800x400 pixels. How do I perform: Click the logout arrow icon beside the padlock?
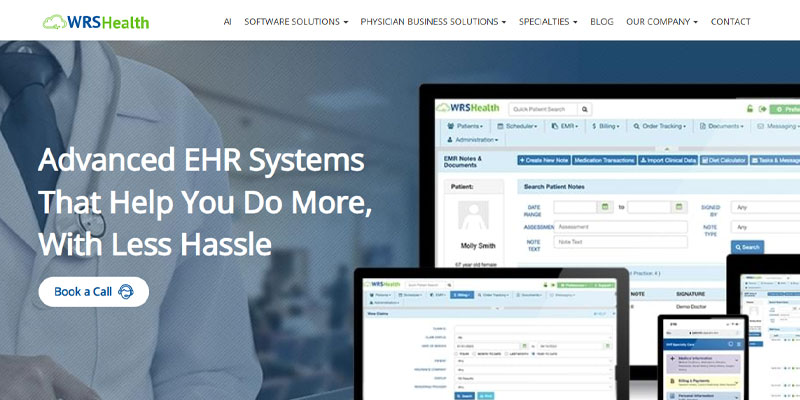coord(763,109)
